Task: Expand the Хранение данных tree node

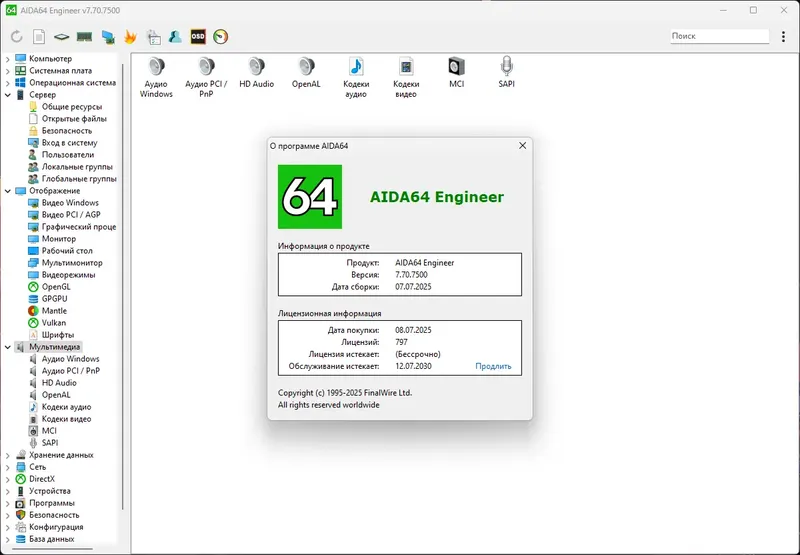Action: click(x=7, y=455)
